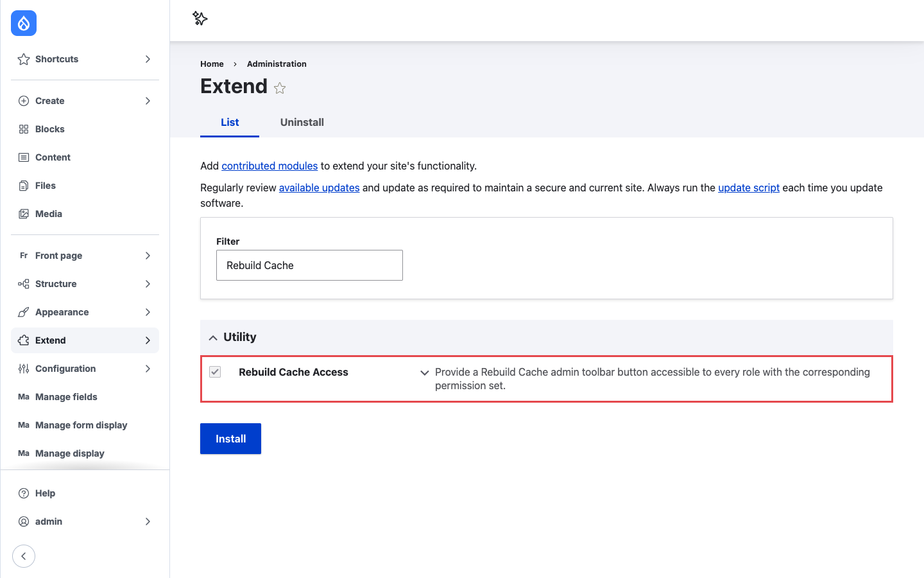924x578 pixels.
Task: Click the admin user avatar icon
Action: click(24, 521)
